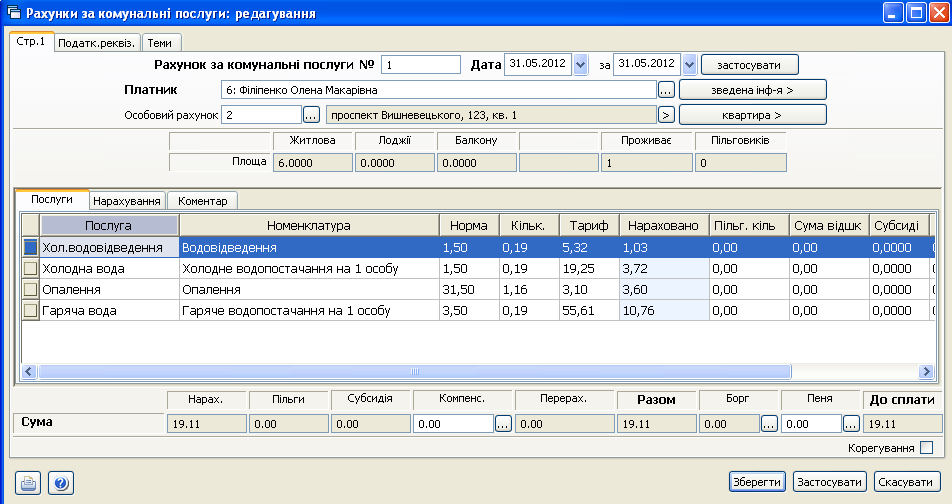952x504 pixels.
Task: Click the Послуга column header
Action: (x=109, y=225)
